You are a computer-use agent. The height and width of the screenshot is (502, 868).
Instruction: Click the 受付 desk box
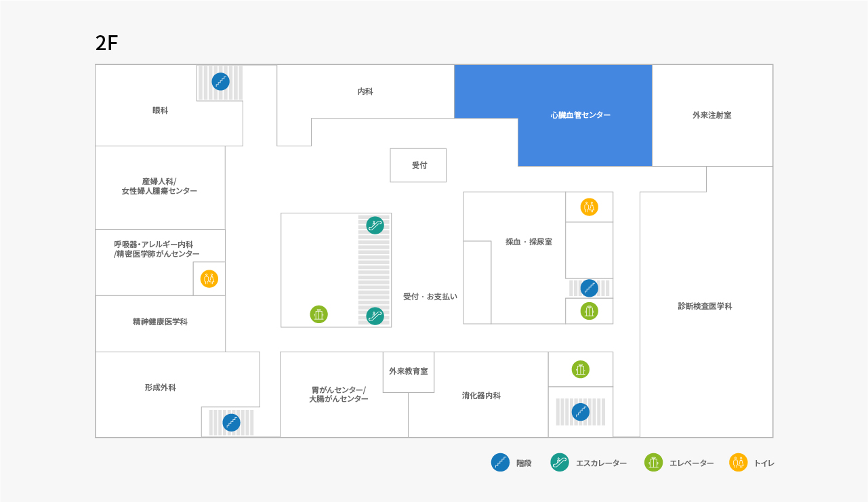click(418, 165)
